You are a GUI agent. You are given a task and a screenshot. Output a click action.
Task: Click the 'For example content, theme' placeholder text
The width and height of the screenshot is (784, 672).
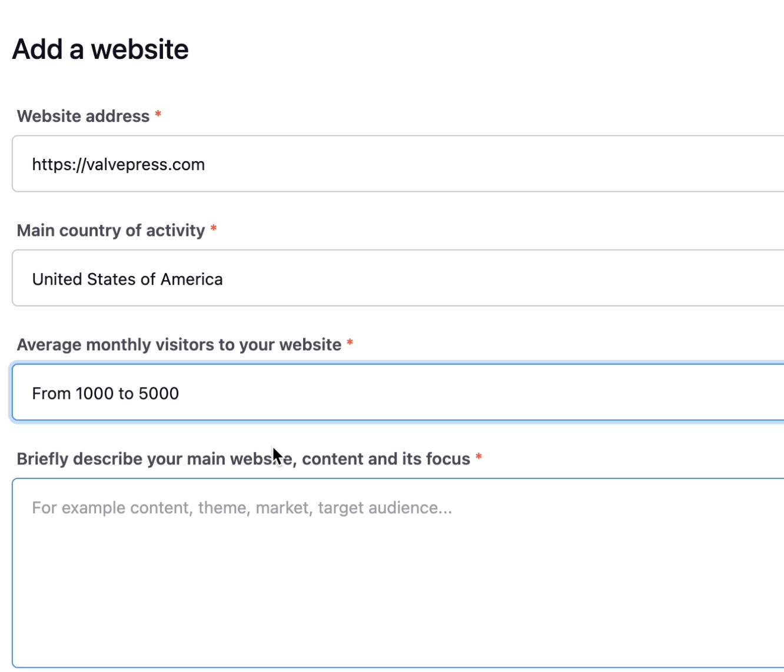[x=242, y=508]
